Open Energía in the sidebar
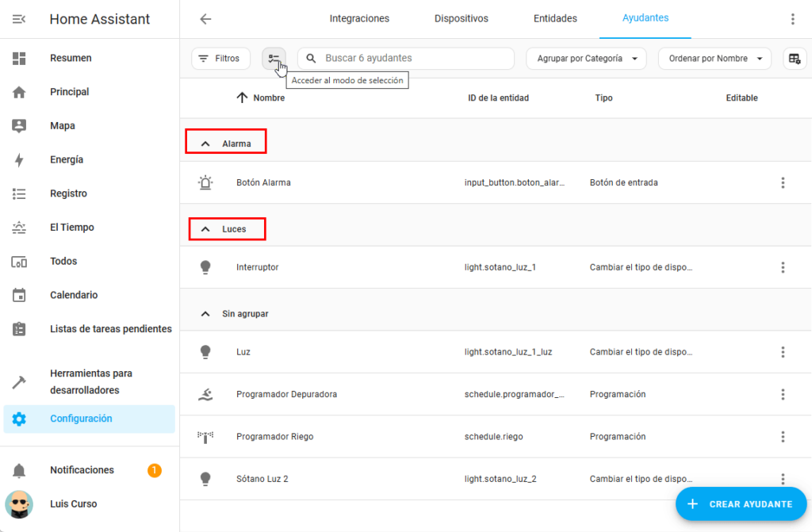Screen dimensions: 812x532 [x=67, y=159]
